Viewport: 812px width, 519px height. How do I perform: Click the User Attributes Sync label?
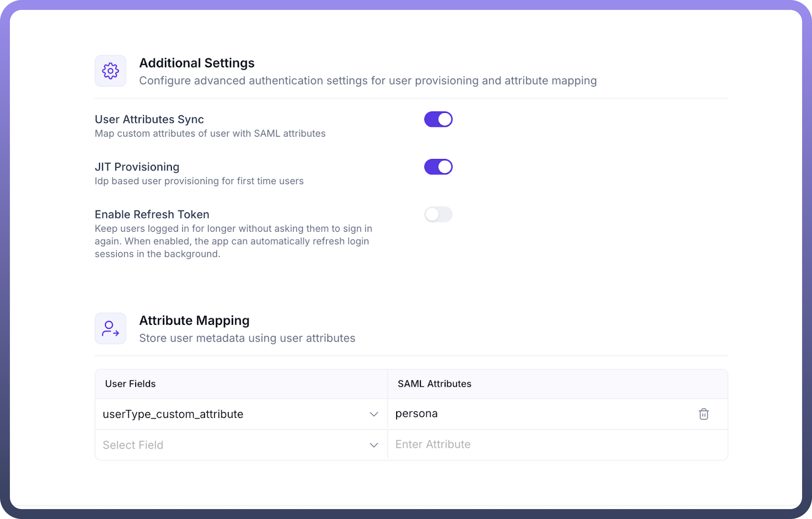(x=149, y=119)
